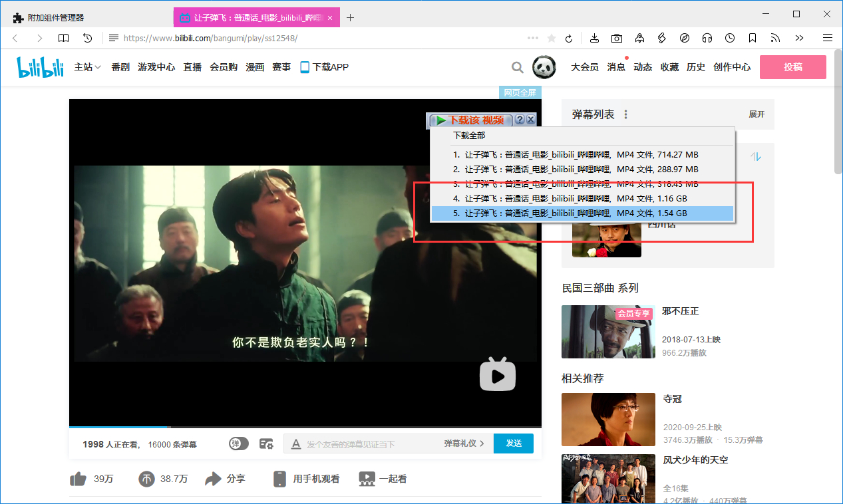Click the clock icon in browser toolbar
The image size is (843, 504).
click(x=730, y=38)
